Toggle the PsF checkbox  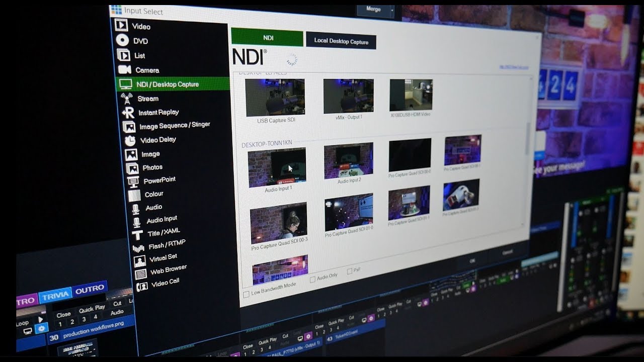tap(349, 271)
